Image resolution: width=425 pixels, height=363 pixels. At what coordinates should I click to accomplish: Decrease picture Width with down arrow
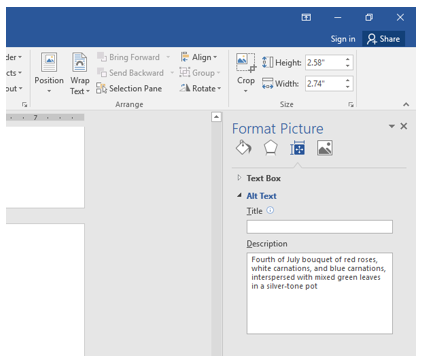(348, 87)
